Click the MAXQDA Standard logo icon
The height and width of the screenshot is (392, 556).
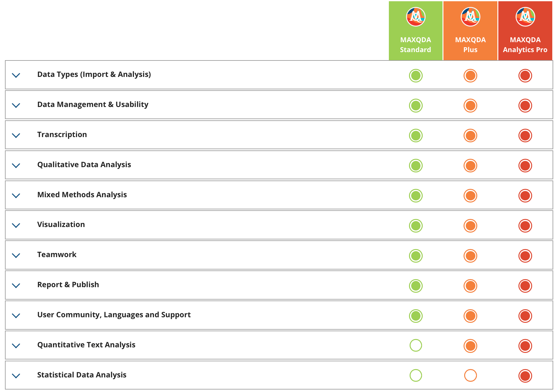point(416,17)
